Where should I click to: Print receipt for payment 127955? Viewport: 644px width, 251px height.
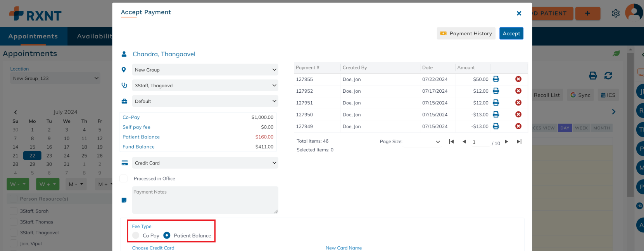tap(496, 79)
